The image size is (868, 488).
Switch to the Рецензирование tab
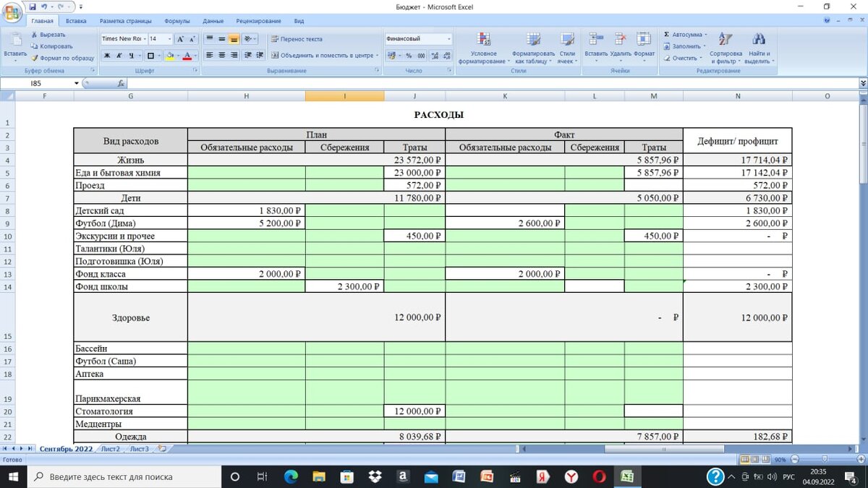pyautogui.click(x=260, y=22)
